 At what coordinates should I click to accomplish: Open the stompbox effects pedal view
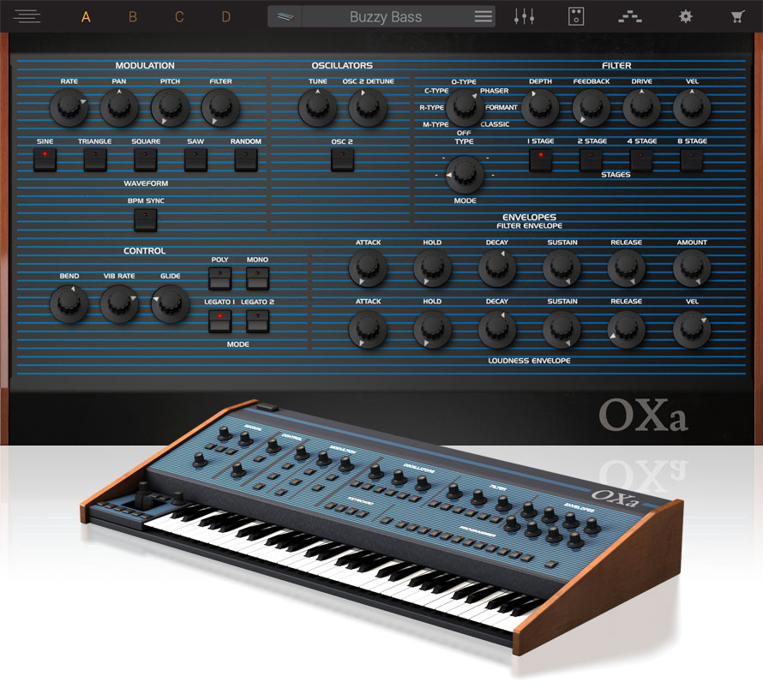[576, 15]
